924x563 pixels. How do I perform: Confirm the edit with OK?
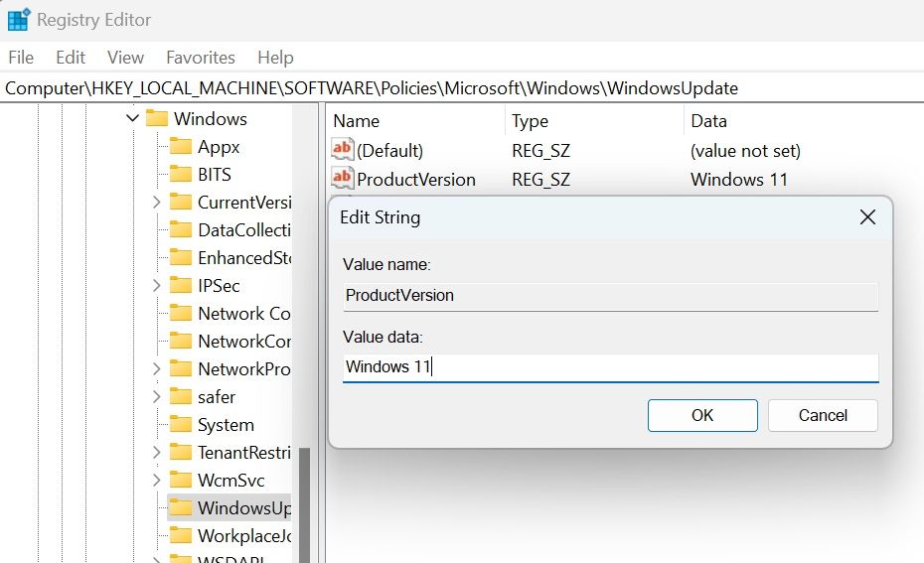702,415
